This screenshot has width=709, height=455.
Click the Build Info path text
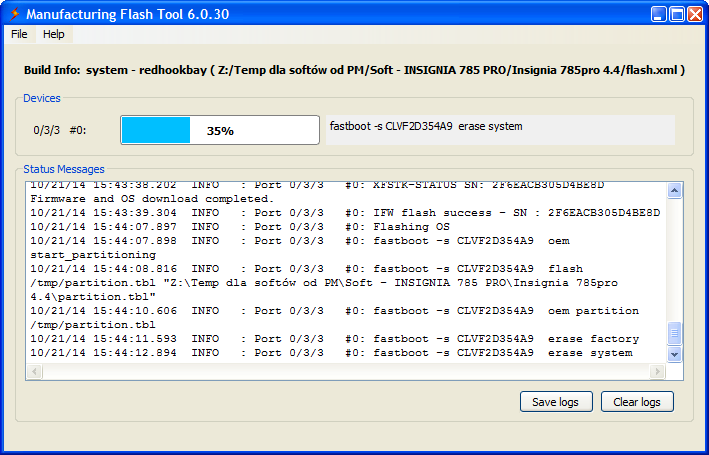(354, 70)
